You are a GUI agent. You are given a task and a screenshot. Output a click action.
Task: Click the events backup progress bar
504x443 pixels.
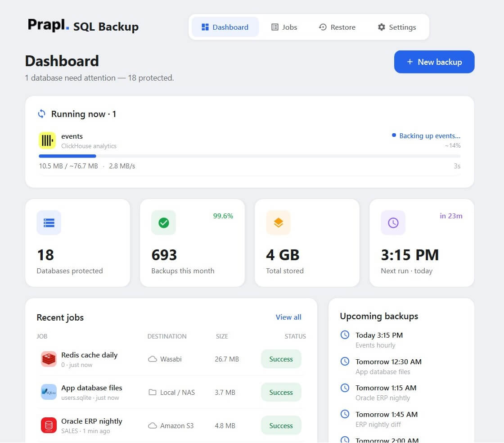pyautogui.click(x=249, y=156)
